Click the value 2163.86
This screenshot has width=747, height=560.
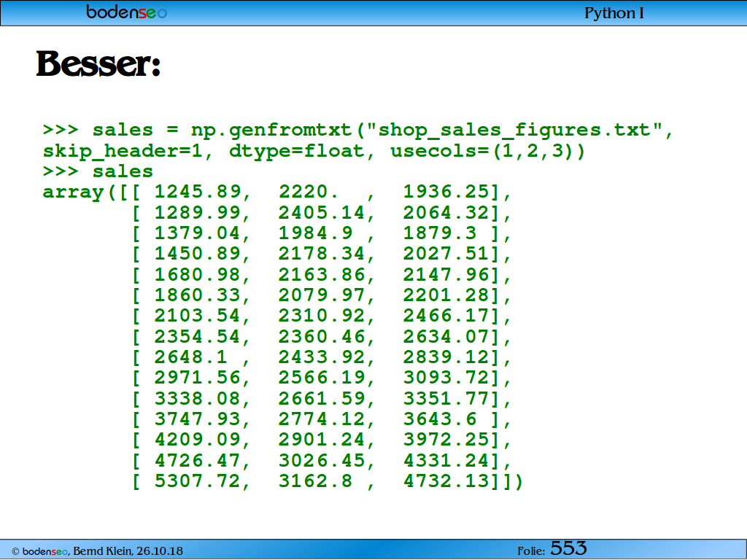(x=322, y=274)
